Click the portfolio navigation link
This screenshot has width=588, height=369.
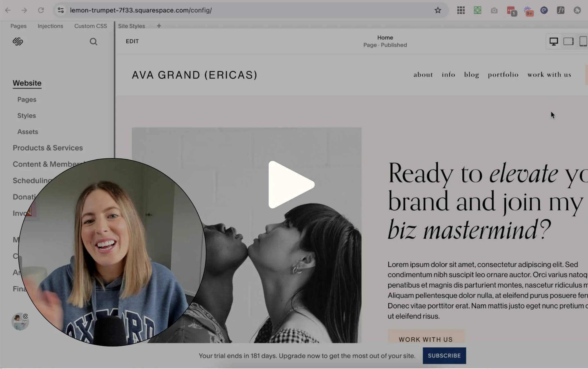click(503, 75)
